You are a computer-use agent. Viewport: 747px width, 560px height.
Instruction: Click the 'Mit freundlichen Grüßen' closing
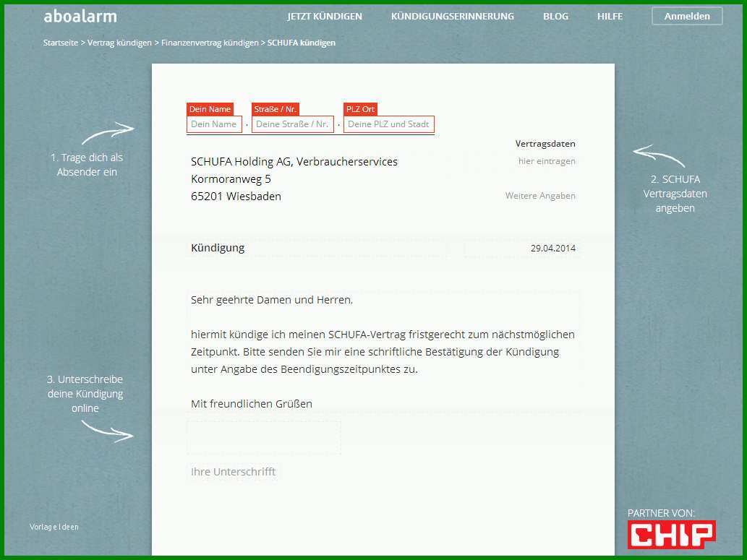click(x=252, y=404)
